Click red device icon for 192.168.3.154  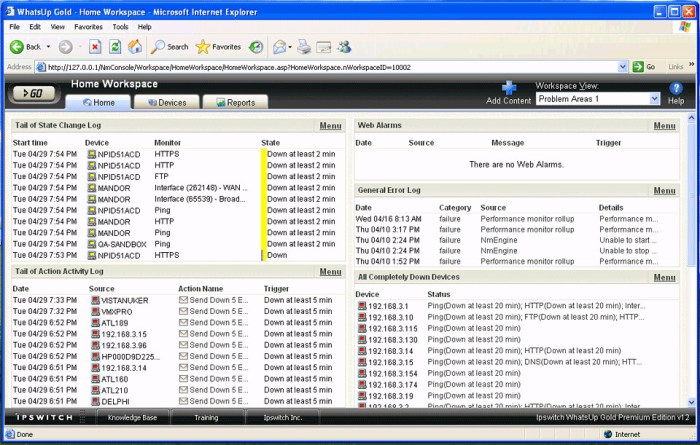coord(362,374)
